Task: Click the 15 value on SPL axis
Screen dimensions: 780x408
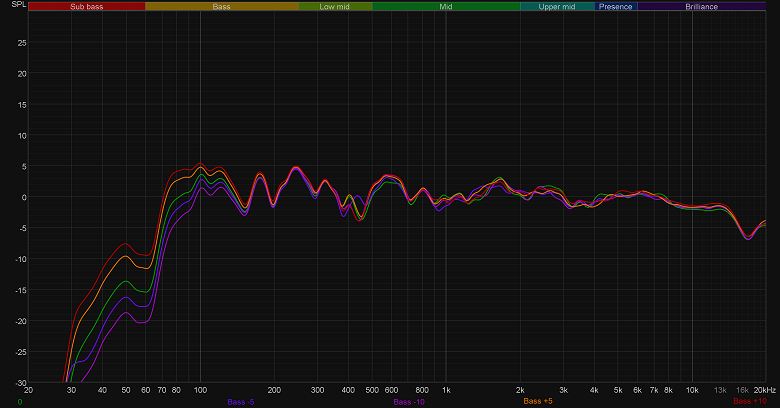Action: (x=22, y=105)
